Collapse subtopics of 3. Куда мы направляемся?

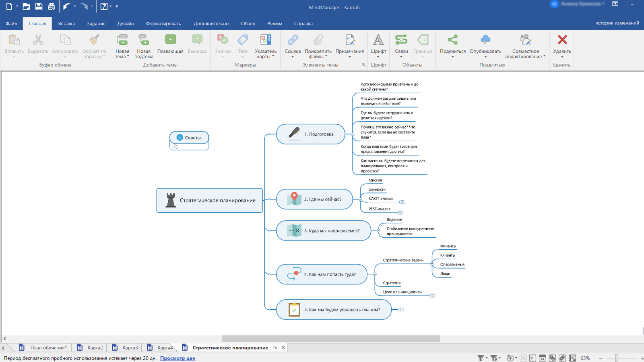(x=379, y=230)
